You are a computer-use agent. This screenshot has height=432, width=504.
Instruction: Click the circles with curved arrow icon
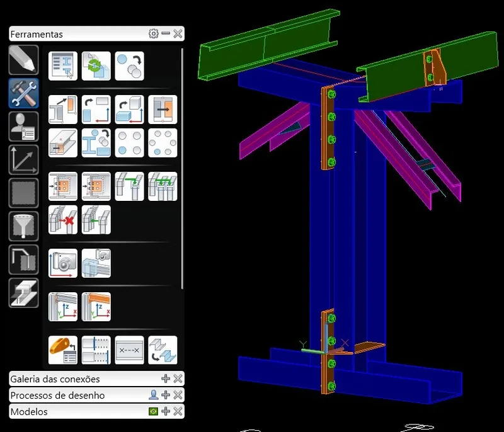pos(129,66)
